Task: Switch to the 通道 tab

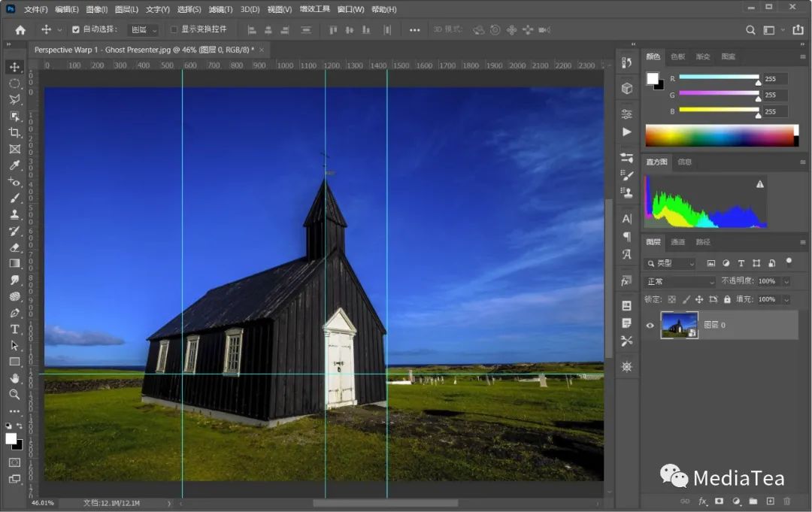Action: [677, 242]
